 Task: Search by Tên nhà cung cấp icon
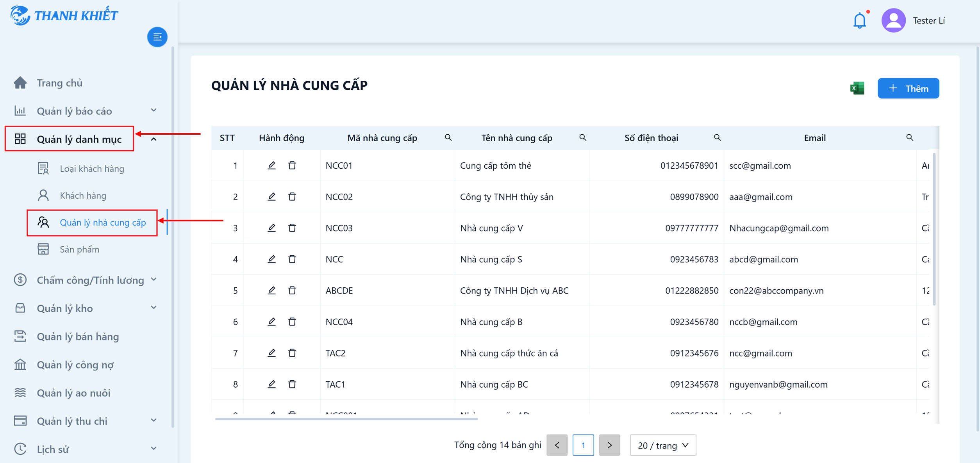(582, 138)
